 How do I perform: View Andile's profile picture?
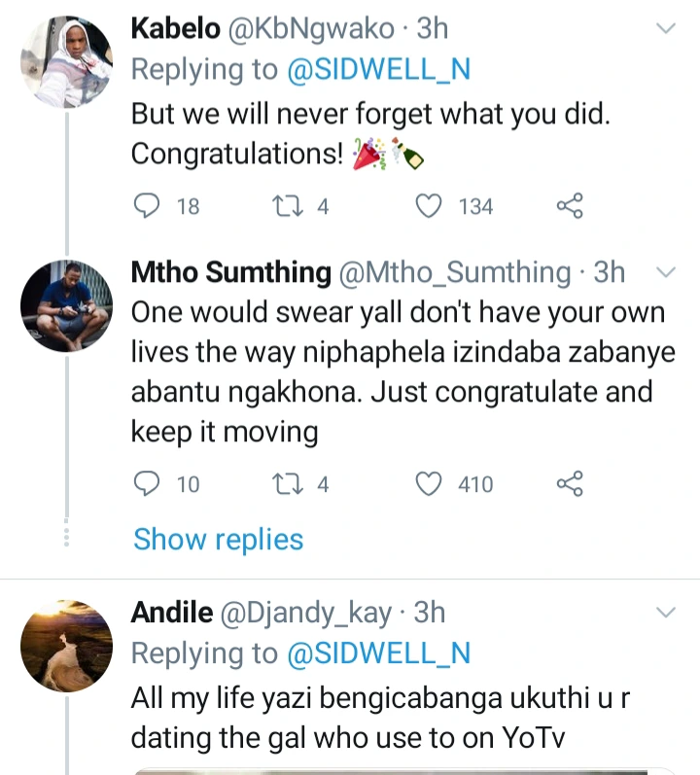pyautogui.click(x=67, y=645)
